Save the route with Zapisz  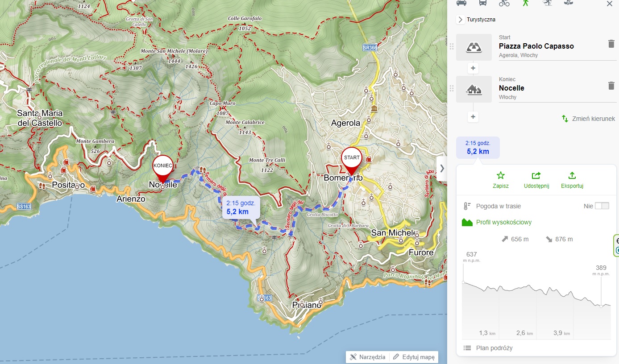[500, 180]
